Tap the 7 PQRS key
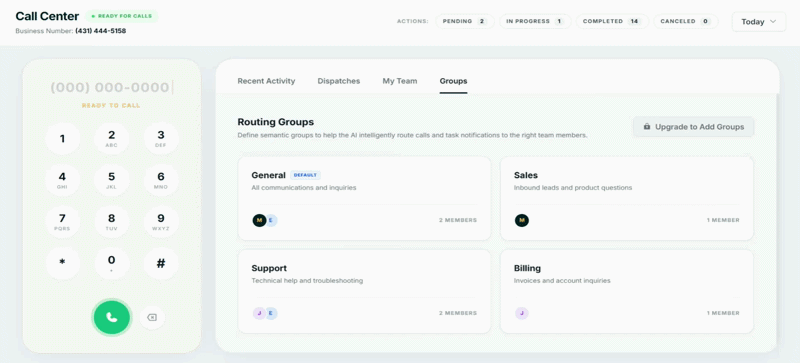This screenshot has height=363, width=800. pyautogui.click(x=62, y=222)
